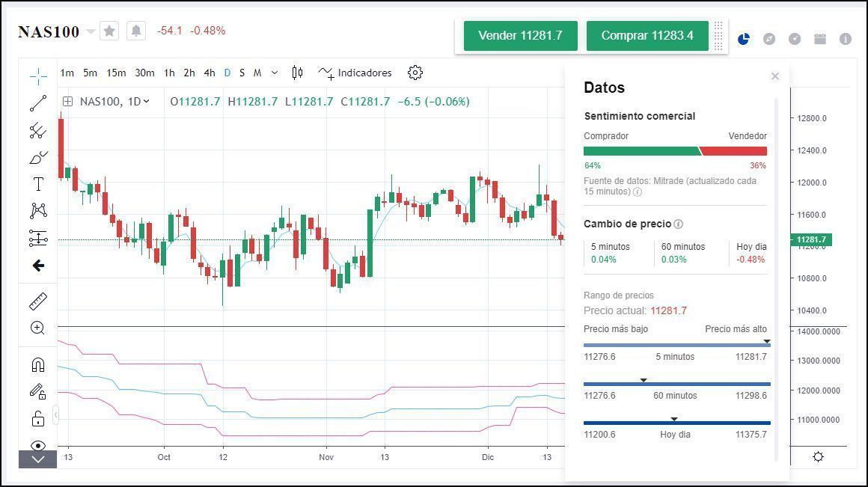Pick the Brush drawing tool
Screen dimensions: 868x487
37,157
